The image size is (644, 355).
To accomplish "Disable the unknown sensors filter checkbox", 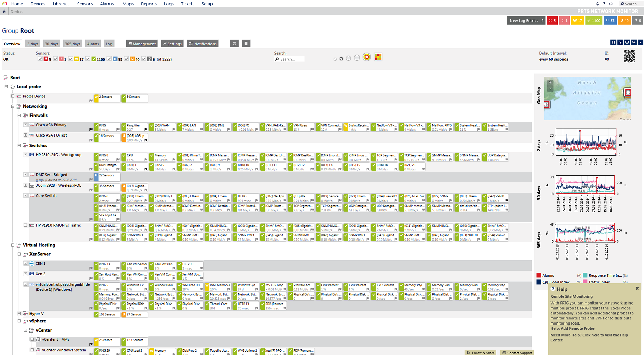I will [x=144, y=59].
